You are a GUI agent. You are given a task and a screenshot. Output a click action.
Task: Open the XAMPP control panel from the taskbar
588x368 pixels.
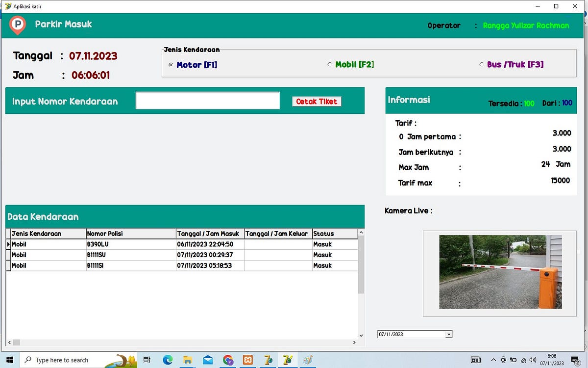tap(247, 360)
